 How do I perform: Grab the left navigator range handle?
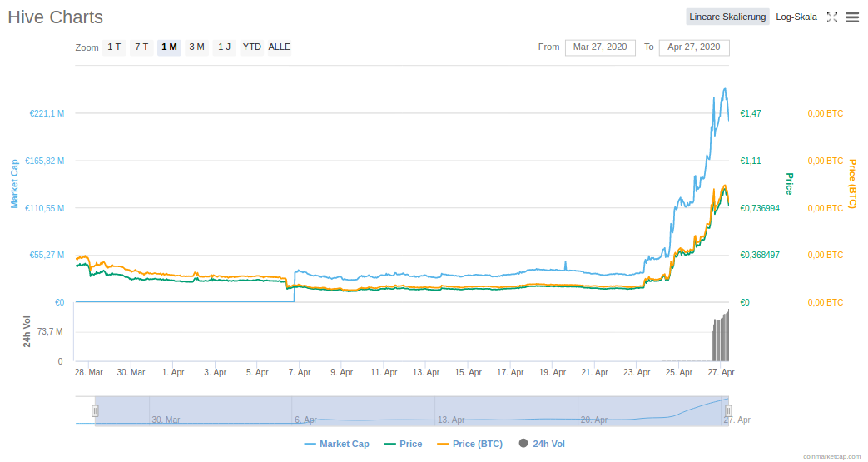pyautogui.click(x=95, y=411)
